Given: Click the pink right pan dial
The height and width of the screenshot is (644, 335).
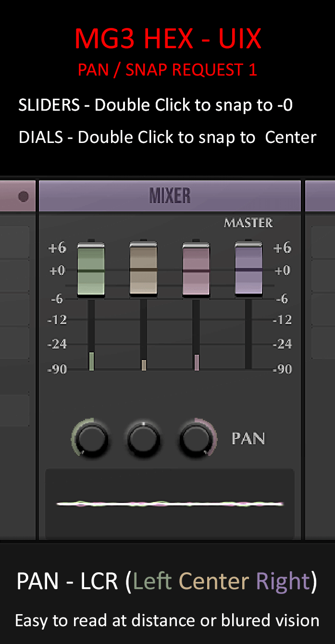Looking at the screenshot, I should point(196,438).
